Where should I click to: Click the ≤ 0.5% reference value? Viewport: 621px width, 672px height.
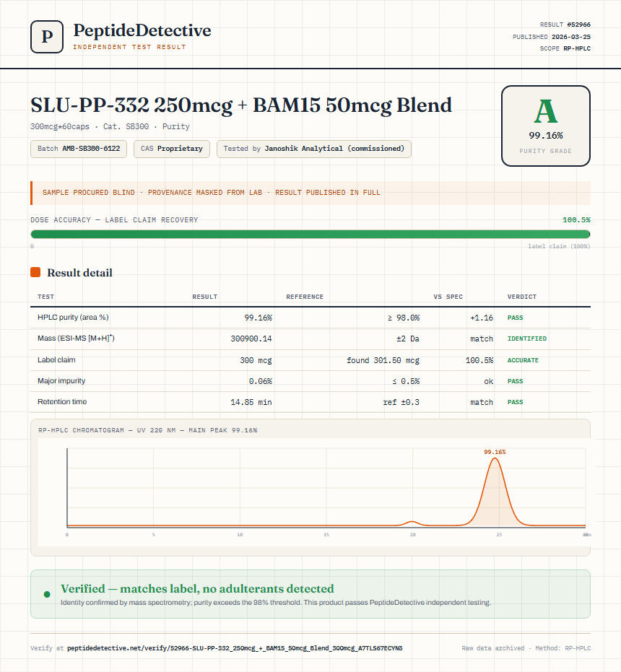pyautogui.click(x=406, y=381)
